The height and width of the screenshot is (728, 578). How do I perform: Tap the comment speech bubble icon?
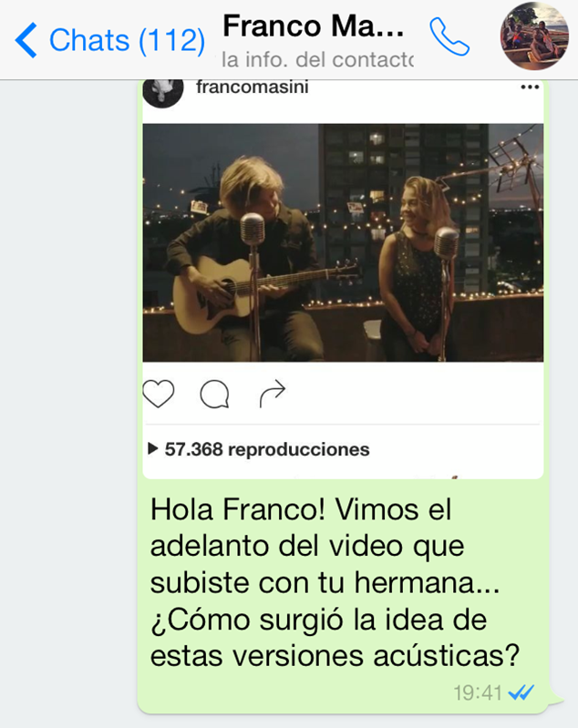214,395
